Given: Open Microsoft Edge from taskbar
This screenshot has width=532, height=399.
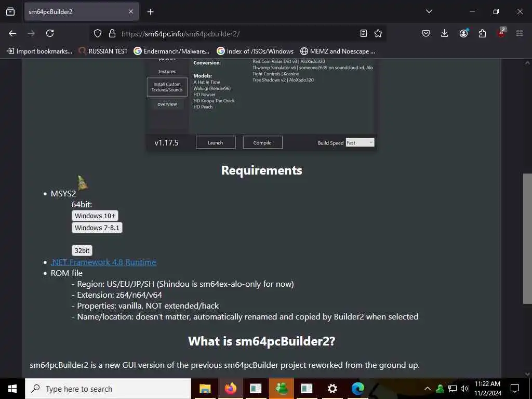Looking at the screenshot, I should 357,389.
